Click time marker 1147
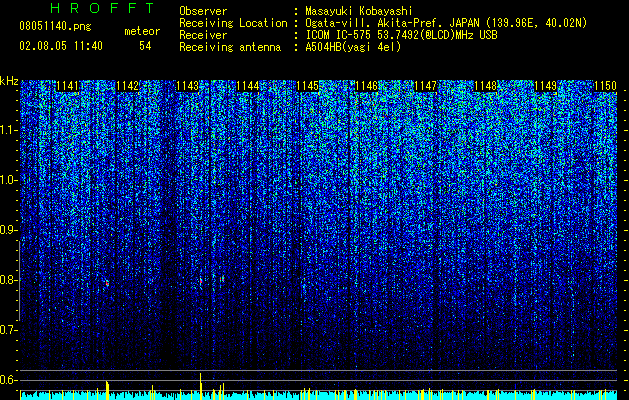 [425, 86]
